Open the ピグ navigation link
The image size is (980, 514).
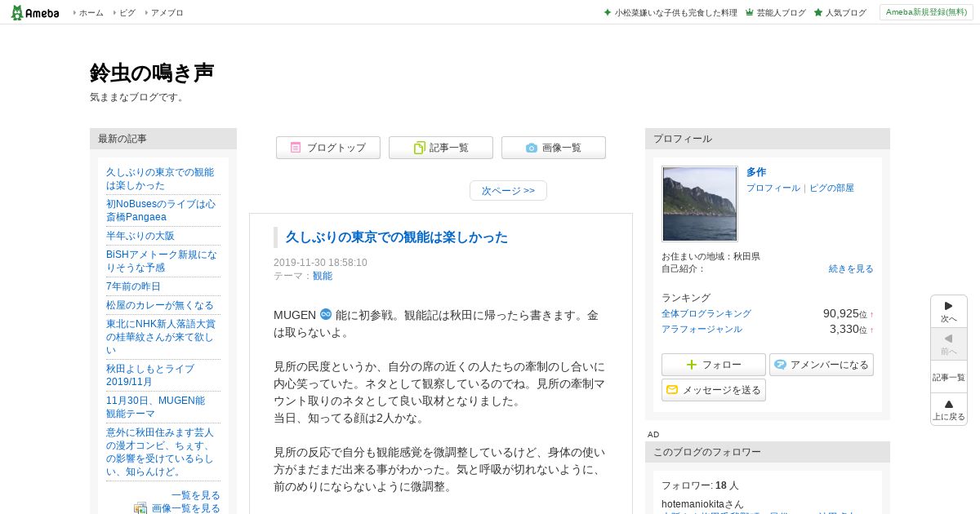coord(127,13)
